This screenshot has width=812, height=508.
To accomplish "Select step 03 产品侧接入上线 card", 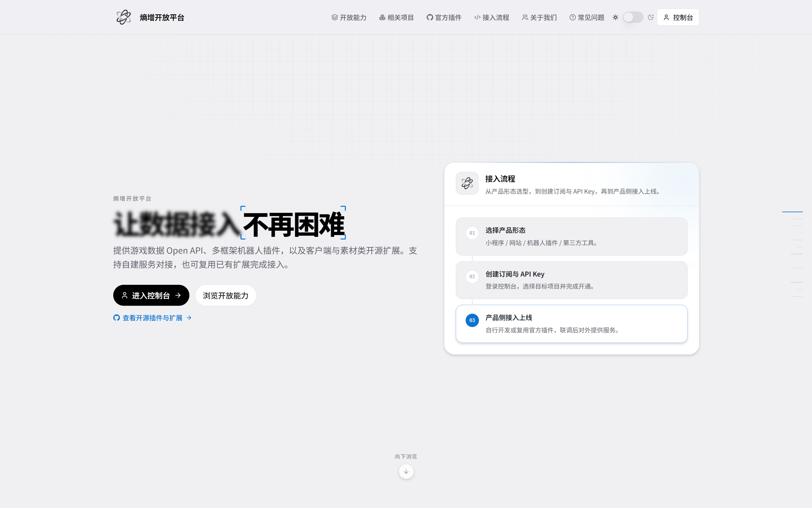I will (572, 324).
